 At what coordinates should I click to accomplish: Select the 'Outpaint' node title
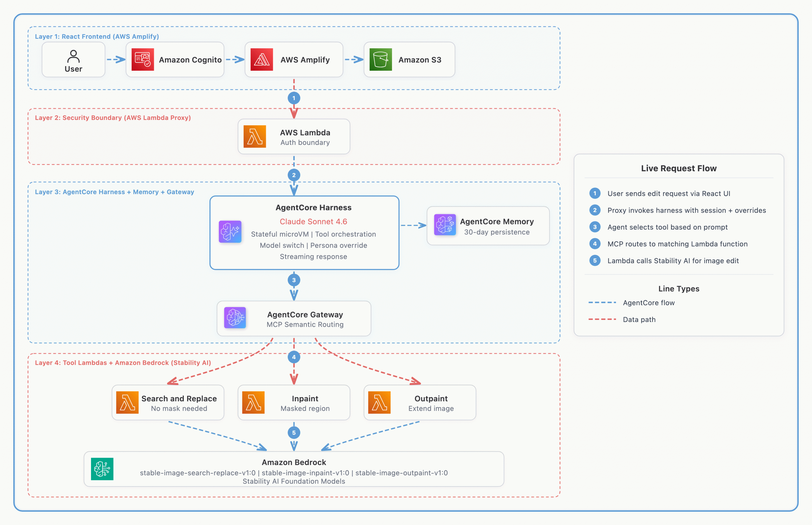[431, 398]
